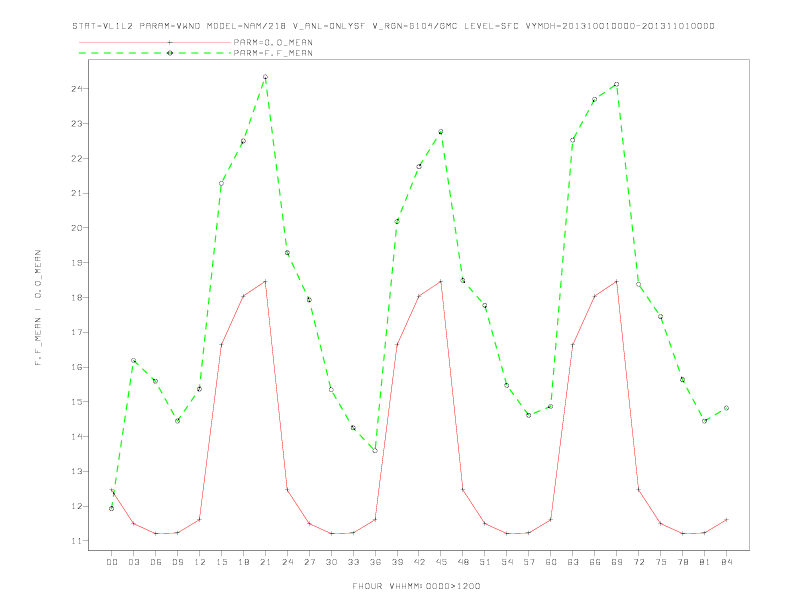Click green forecast peak marker at hour 21
Image resolution: width=792 pixels, height=612 pixels.
coord(265,77)
